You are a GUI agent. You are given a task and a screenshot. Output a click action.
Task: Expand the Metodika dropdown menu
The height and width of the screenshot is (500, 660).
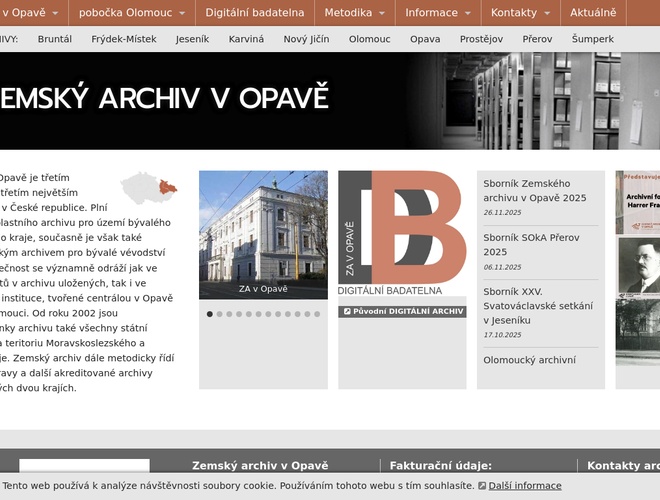pyautogui.click(x=355, y=13)
